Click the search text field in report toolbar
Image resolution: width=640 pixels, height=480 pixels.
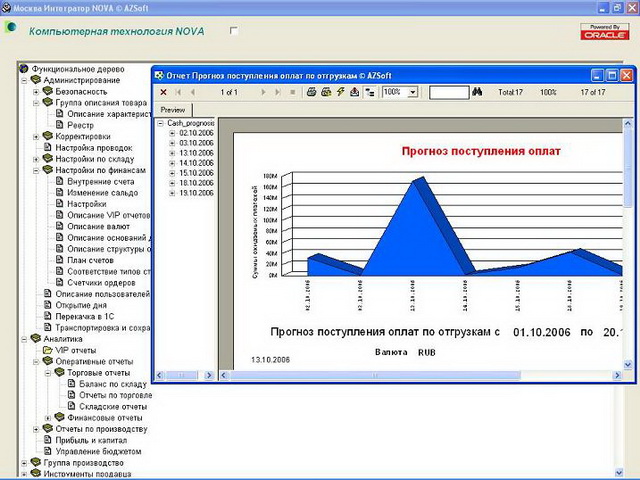[x=449, y=92]
